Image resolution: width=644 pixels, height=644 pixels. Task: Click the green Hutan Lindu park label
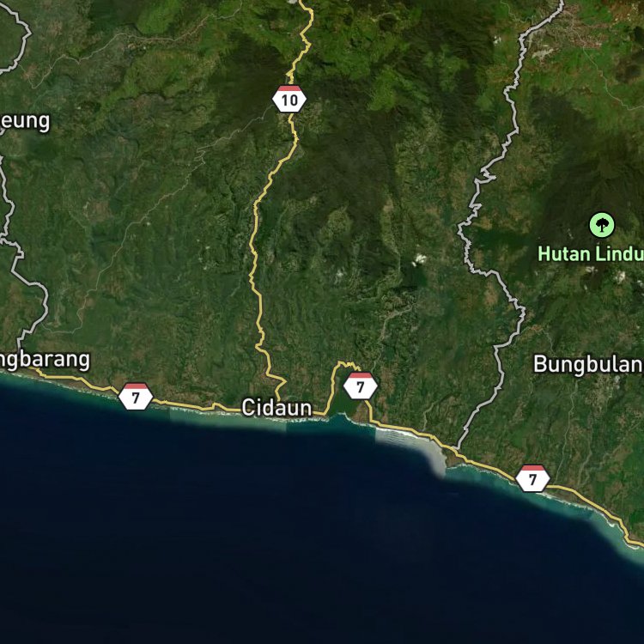click(591, 254)
